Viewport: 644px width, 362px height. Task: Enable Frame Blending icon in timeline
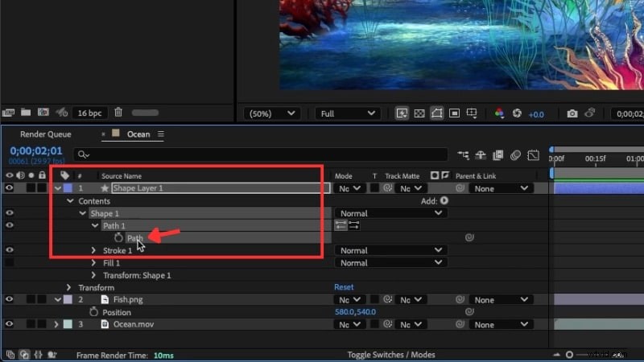click(497, 154)
